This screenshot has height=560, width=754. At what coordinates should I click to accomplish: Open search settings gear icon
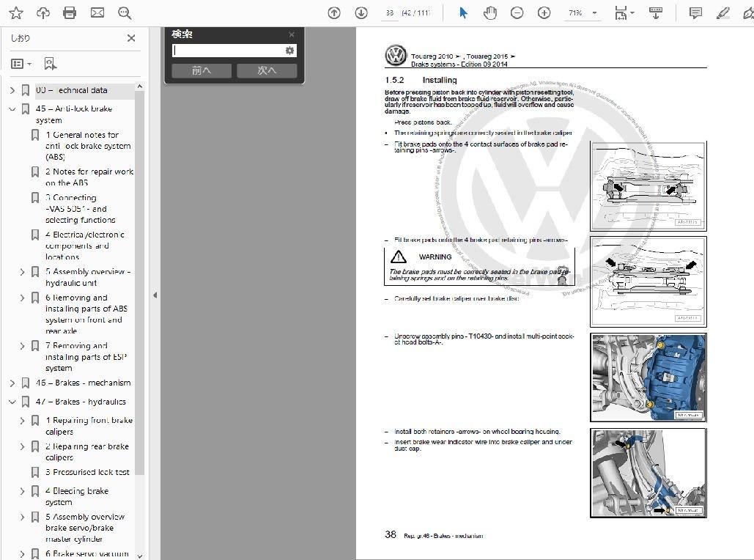tap(289, 51)
